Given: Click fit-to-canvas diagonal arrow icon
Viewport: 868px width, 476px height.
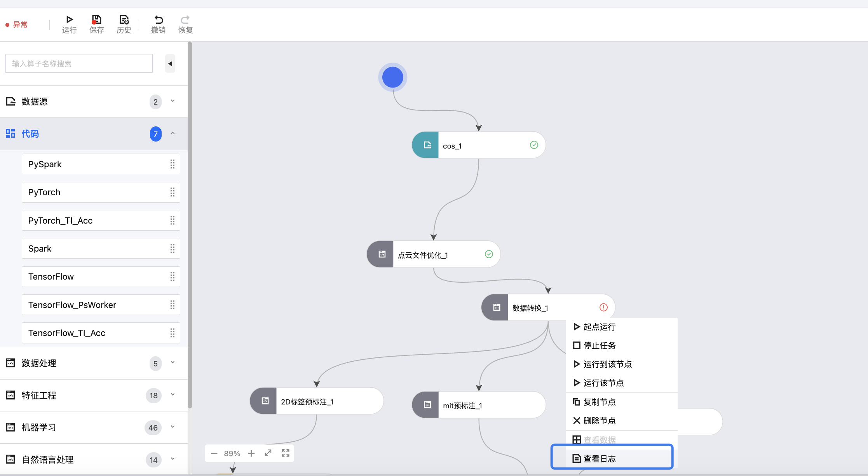Looking at the screenshot, I should [268, 453].
